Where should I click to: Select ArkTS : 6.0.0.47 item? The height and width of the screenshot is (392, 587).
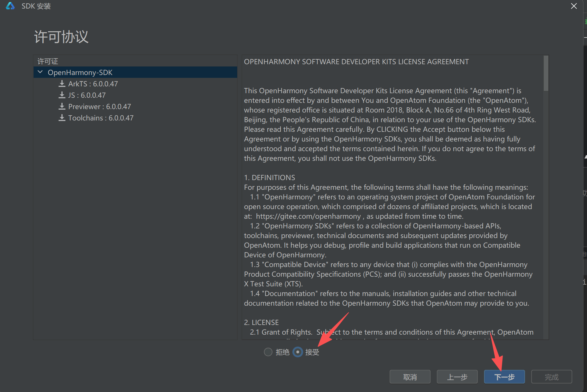(93, 84)
